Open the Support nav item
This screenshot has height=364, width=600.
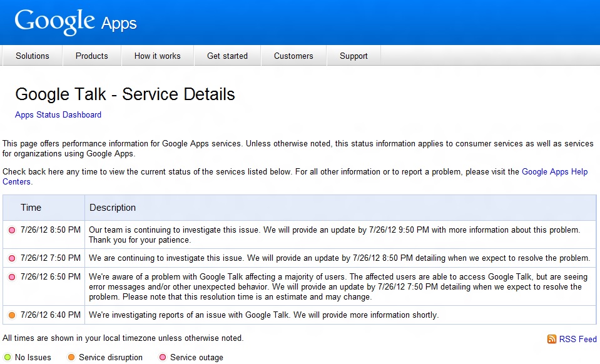[x=353, y=56]
